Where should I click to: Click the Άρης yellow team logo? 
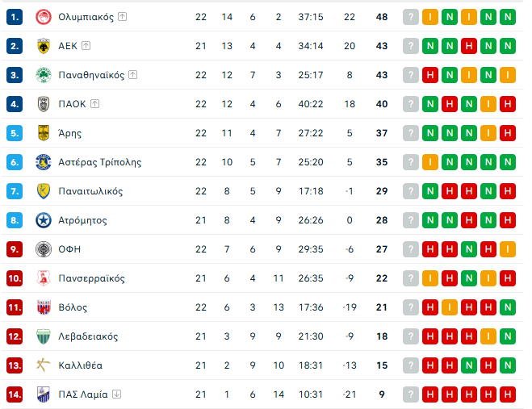click(44, 133)
